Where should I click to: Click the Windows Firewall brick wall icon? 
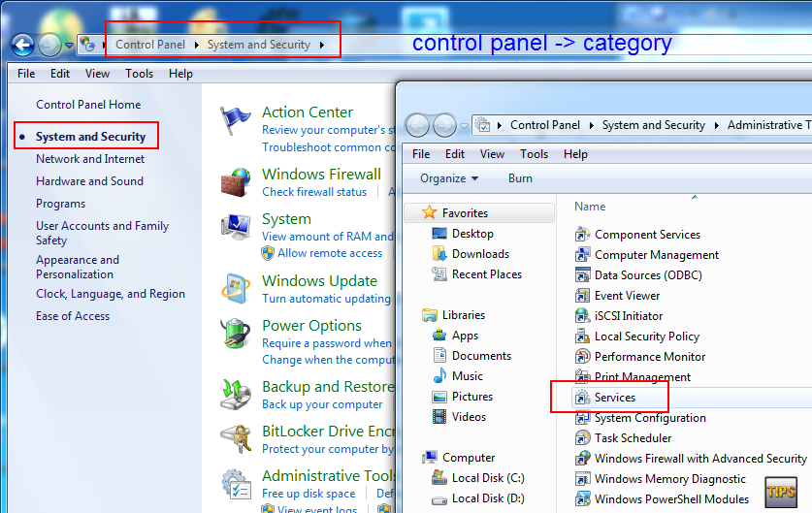(236, 182)
